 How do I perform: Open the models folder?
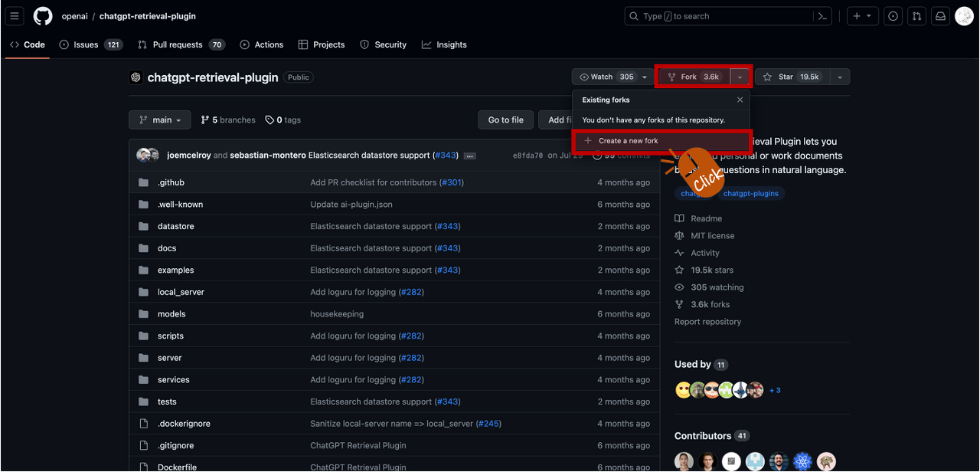coord(171,314)
